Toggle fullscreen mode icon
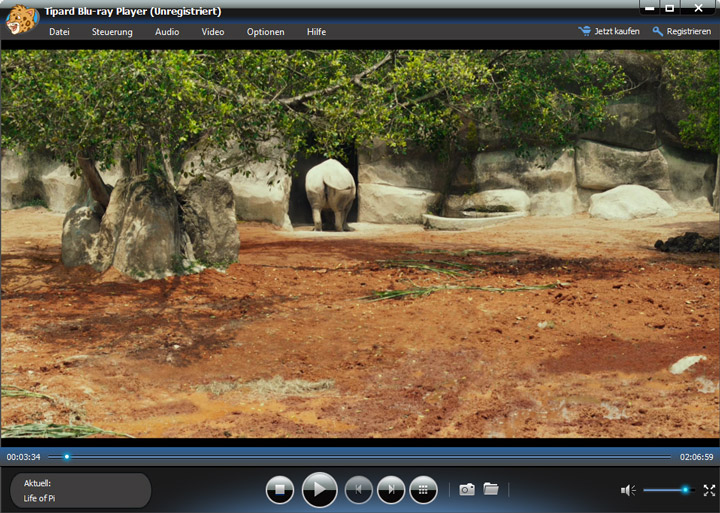This screenshot has height=513, width=720. point(709,490)
